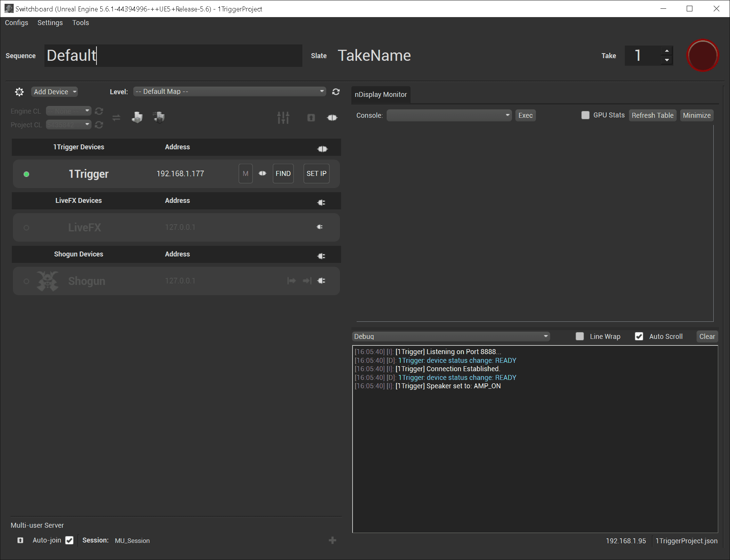The image size is (730, 560).
Task: Enable the Line Wrap checkbox
Action: (x=580, y=336)
